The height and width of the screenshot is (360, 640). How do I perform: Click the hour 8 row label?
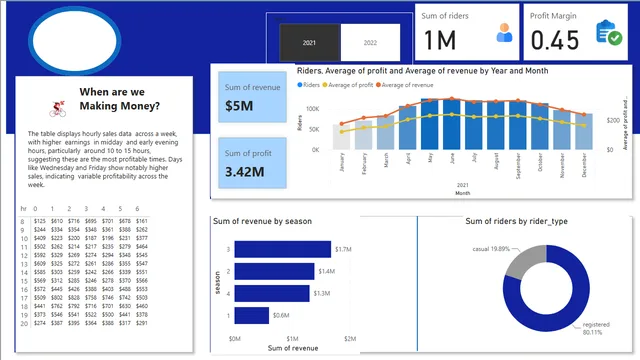pos(23,222)
